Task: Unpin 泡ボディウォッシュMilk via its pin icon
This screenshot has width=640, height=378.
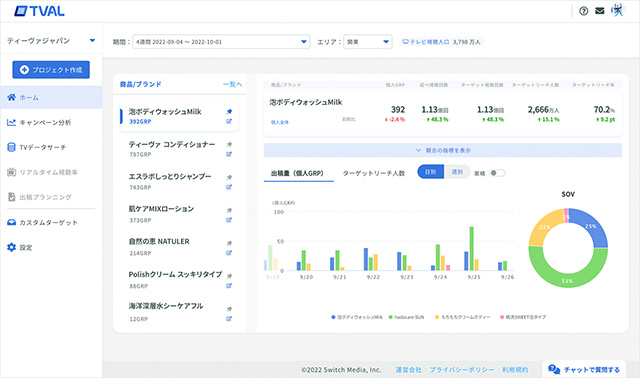Action: click(229, 111)
